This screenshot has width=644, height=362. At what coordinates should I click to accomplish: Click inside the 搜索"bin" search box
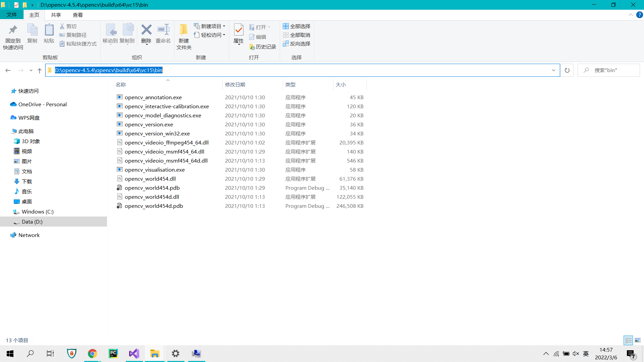point(609,70)
